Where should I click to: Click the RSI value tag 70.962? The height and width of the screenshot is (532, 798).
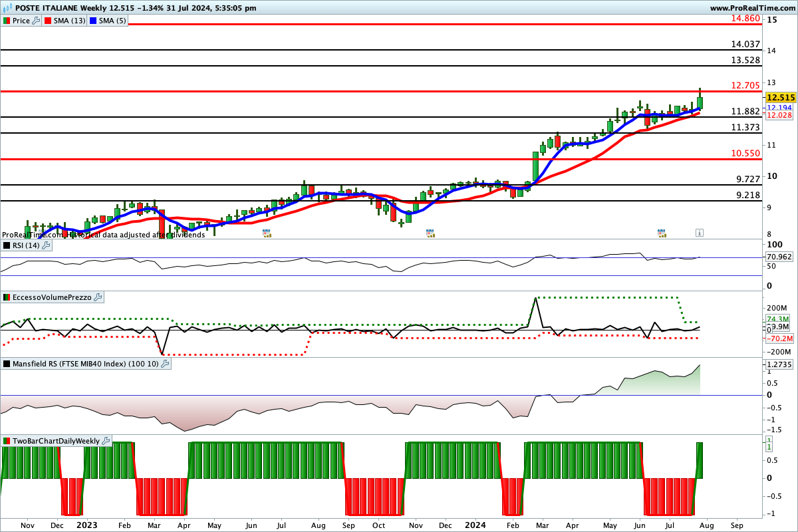[x=779, y=256]
